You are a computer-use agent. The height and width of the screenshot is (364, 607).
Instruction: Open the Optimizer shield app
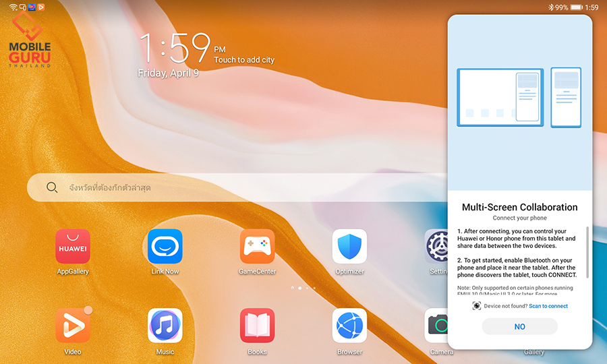coord(349,247)
